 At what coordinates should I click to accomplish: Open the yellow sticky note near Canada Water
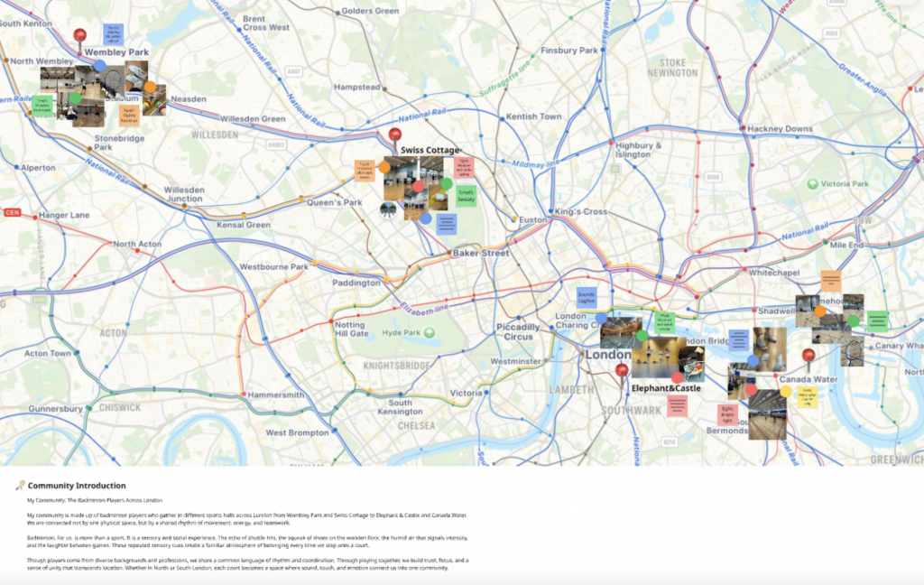(x=808, y=396)
